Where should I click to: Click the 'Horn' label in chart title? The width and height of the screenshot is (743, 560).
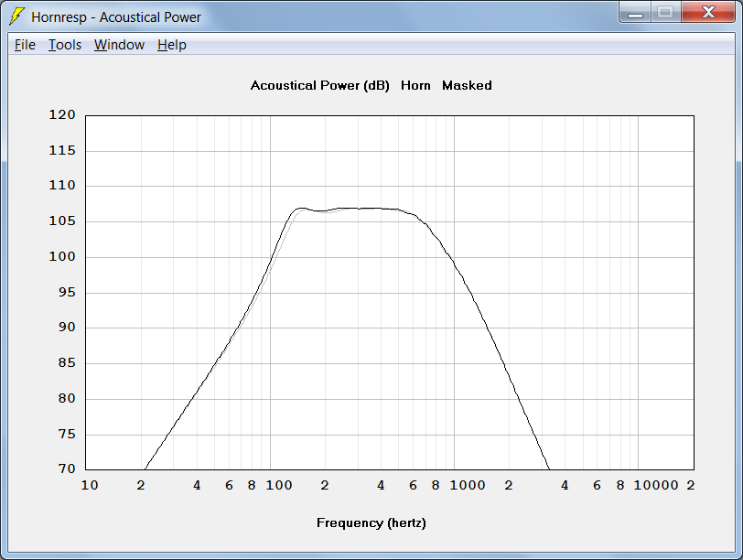click(x=415, y=86)
